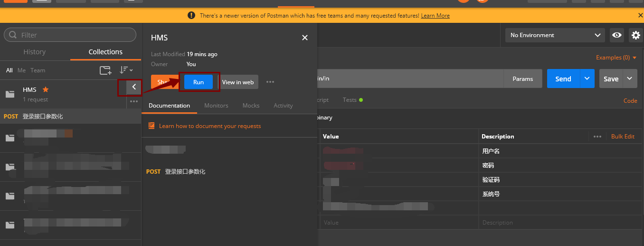
Task: Click the empty Value placeholder cell
Action: click(x=399, y=222)
